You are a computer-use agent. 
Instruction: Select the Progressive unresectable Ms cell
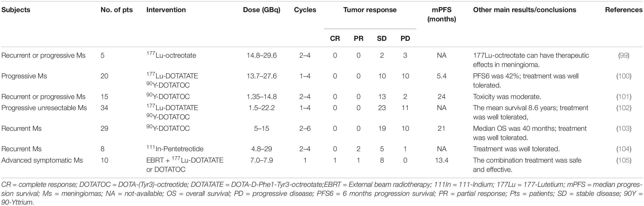[44, 108]
